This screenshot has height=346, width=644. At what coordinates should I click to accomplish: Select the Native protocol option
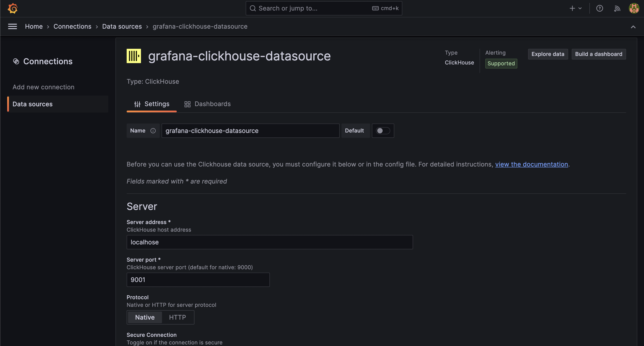tap(145, 317)
